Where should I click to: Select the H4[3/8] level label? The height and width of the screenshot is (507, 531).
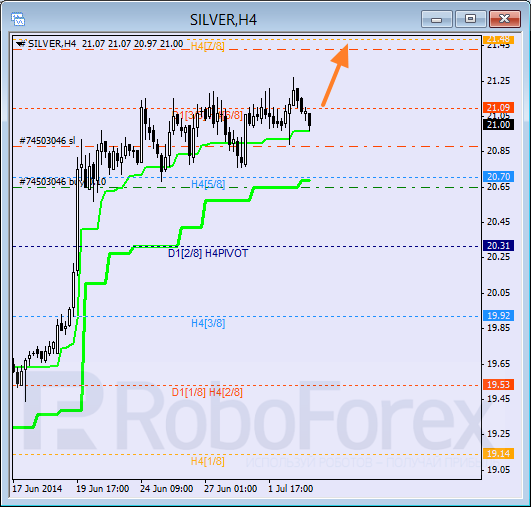[x=208, y=323]
